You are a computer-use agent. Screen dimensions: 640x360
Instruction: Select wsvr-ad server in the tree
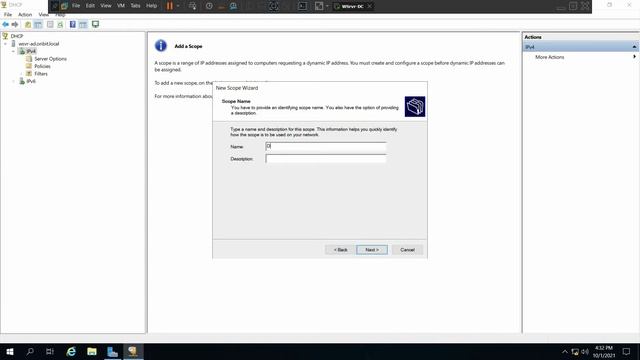(x=39, y=44)
